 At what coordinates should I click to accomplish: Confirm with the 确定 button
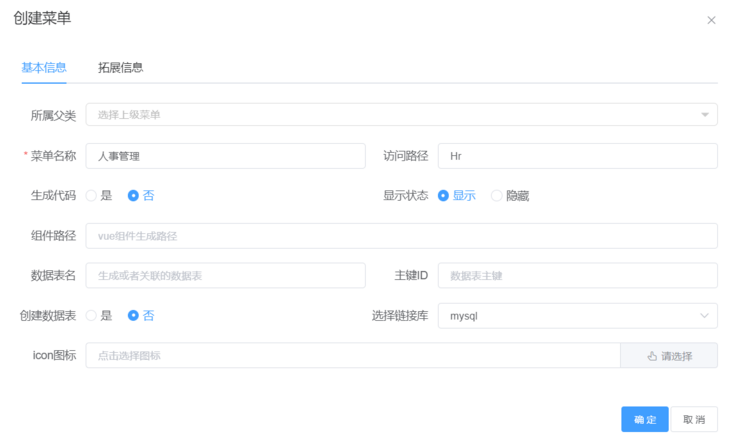tap(645, 419)
